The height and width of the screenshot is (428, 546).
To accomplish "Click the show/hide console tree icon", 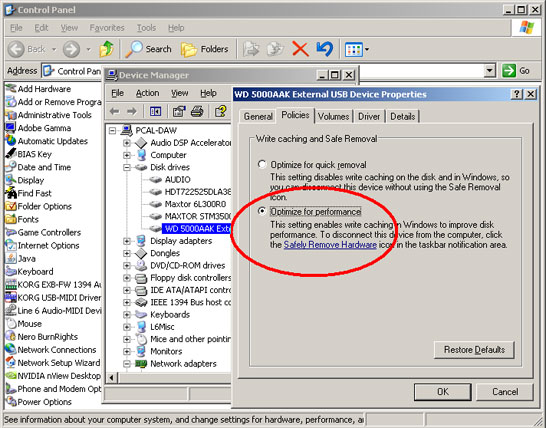I will (155, 111).
